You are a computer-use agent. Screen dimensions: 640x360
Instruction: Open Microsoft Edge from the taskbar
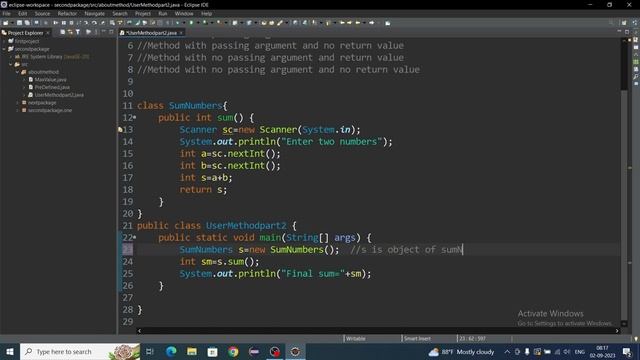171,351
